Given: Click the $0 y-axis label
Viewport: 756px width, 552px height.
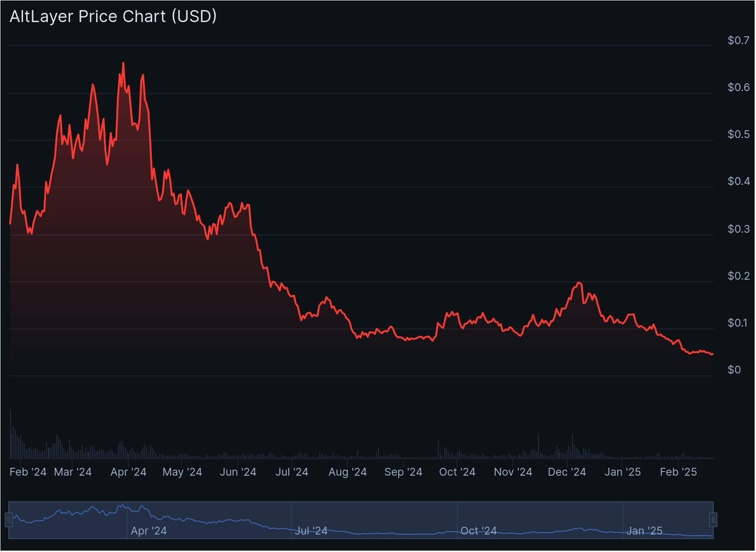Looking at the screenshot, I should 734,370.
